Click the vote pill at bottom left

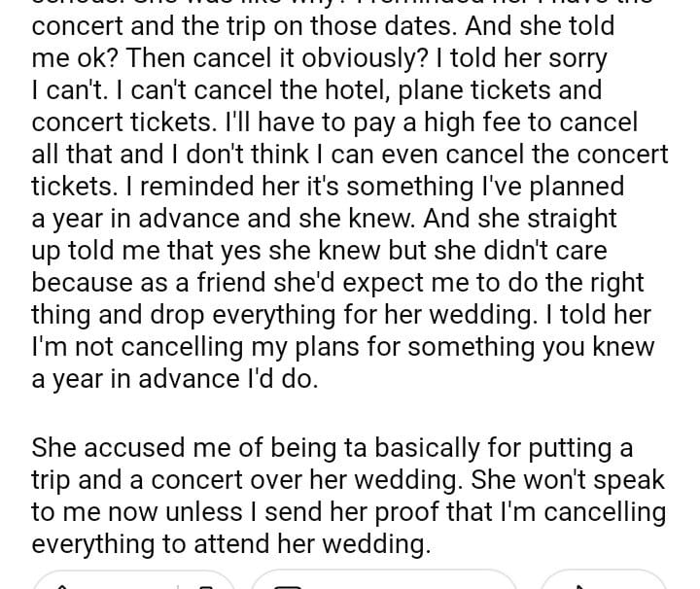(134, 582)
